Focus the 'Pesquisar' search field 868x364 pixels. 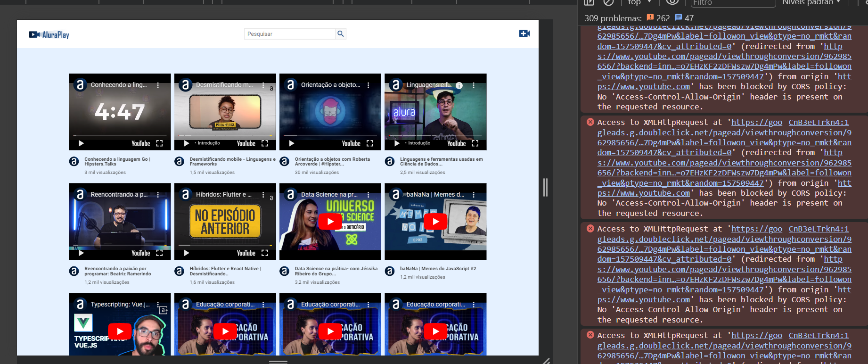[290, 33]
